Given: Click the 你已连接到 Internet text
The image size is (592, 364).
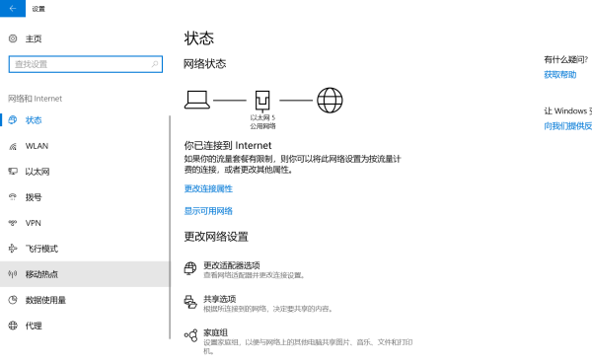Looking at the screenshot, I should click(228, 145).
